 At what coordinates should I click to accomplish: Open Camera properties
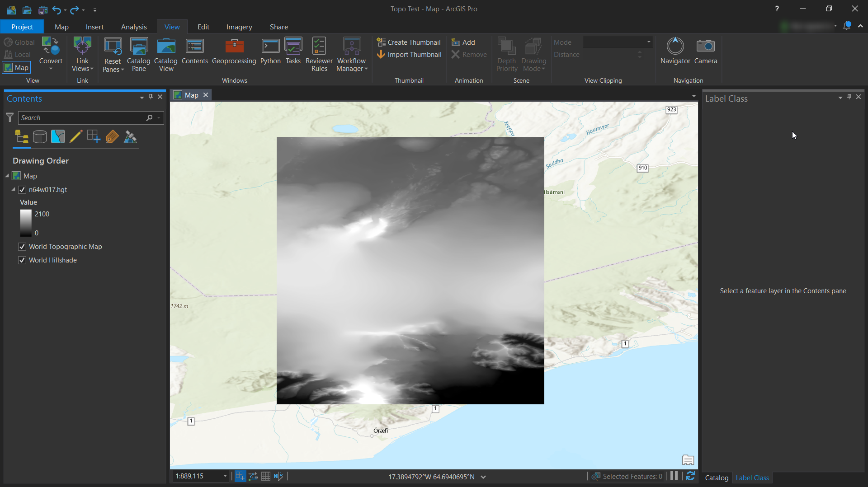pos(706,51)
